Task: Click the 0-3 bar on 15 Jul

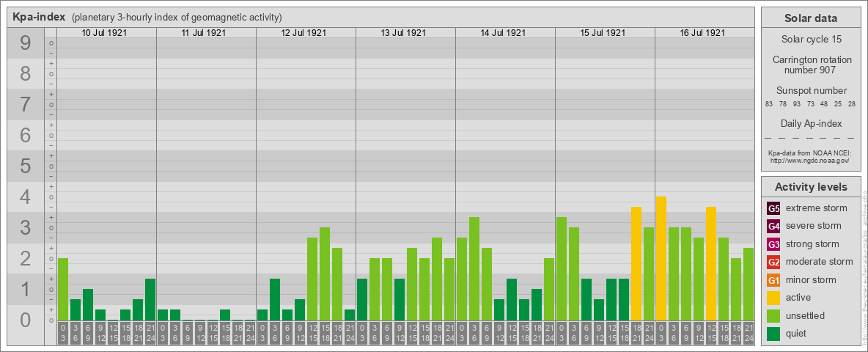Action: (x=562, y=269)
